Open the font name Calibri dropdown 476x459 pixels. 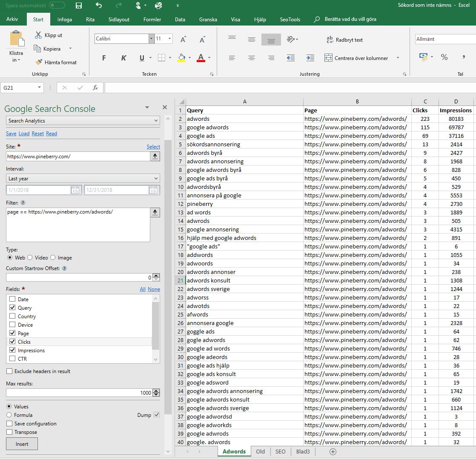pyautogui.click(x=151, y=39)
